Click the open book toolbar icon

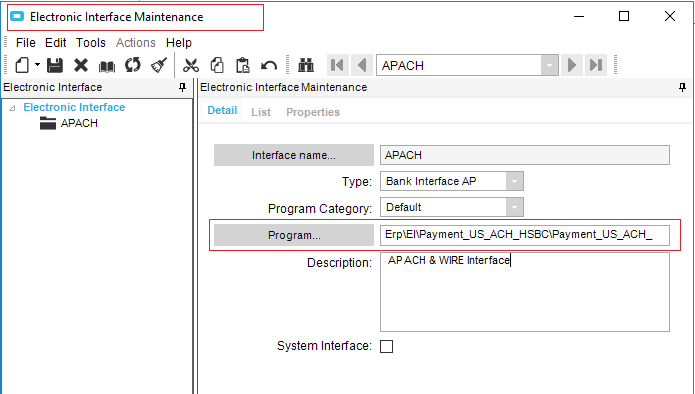pyautogui.click(x=106, y=66)
